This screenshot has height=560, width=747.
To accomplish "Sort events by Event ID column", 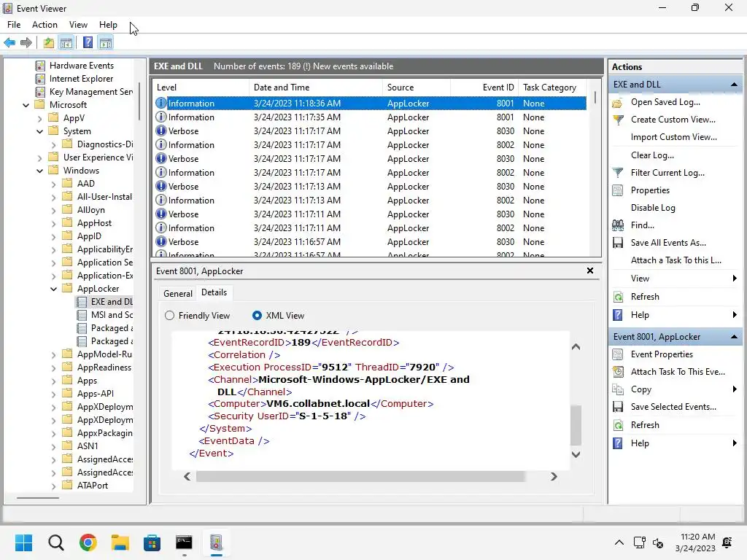I will click(x=484, y=87).
